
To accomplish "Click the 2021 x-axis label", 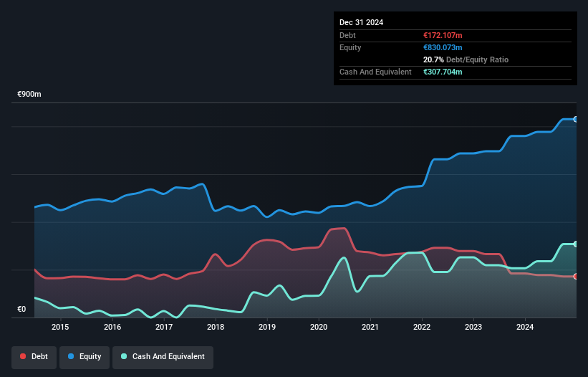I will [x=370, y=327].
